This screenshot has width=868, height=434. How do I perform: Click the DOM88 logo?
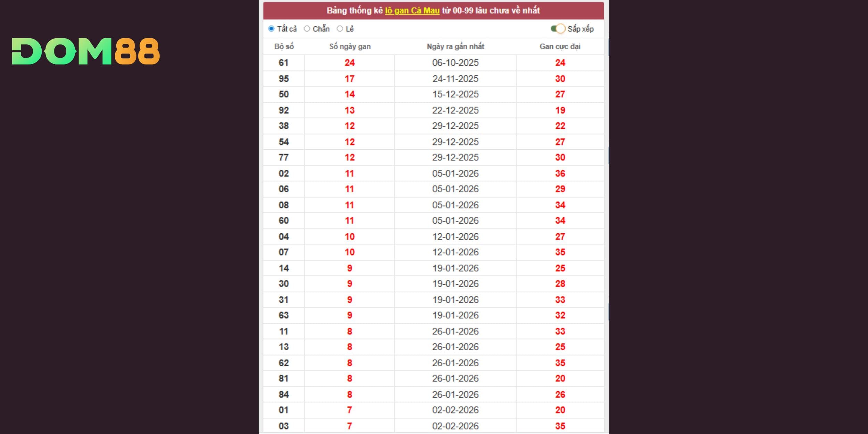tap(86, 51)
